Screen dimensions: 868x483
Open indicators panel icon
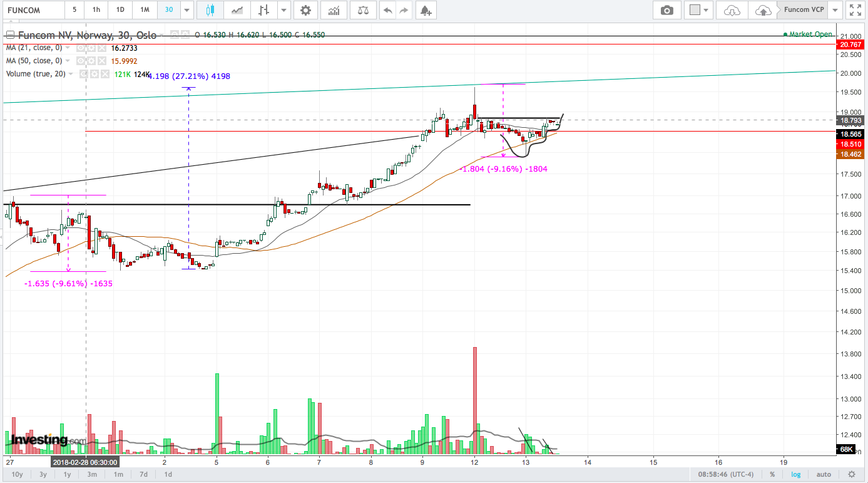(x=335, y=10)
